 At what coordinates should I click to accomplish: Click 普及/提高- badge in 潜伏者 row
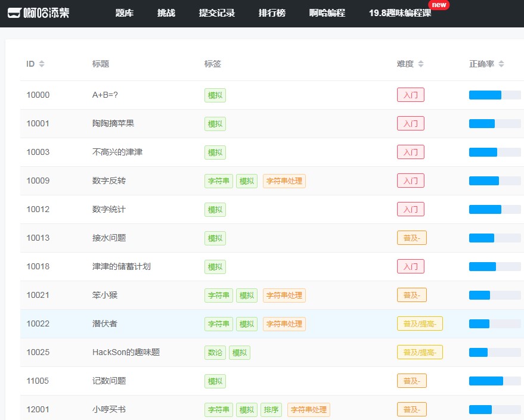420,324
